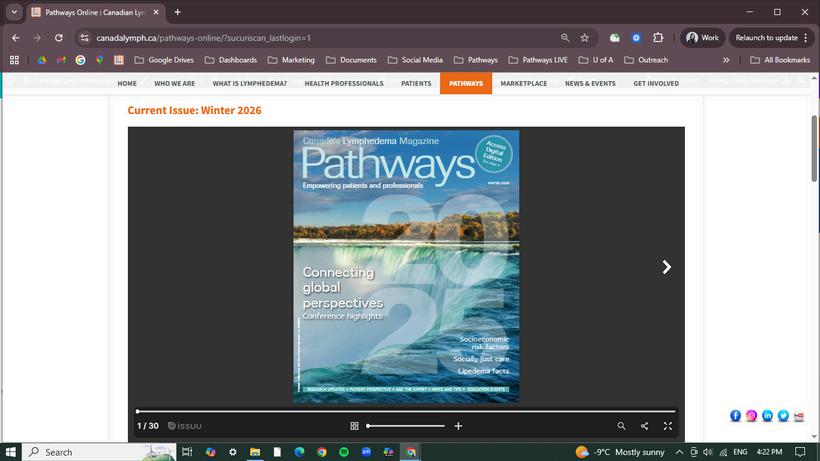Select the highlighted PATHWAYS menu tab
The image size is (820, 461).
point(466,83)
